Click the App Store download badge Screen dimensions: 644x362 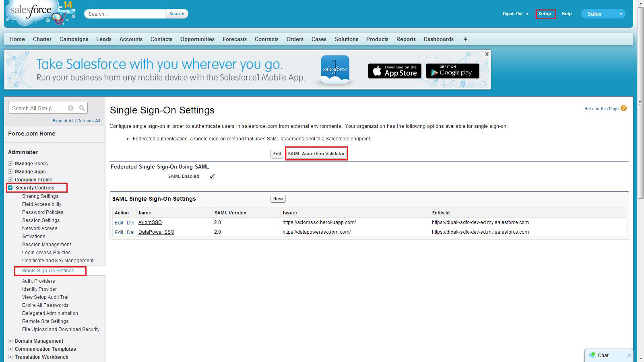394,71
